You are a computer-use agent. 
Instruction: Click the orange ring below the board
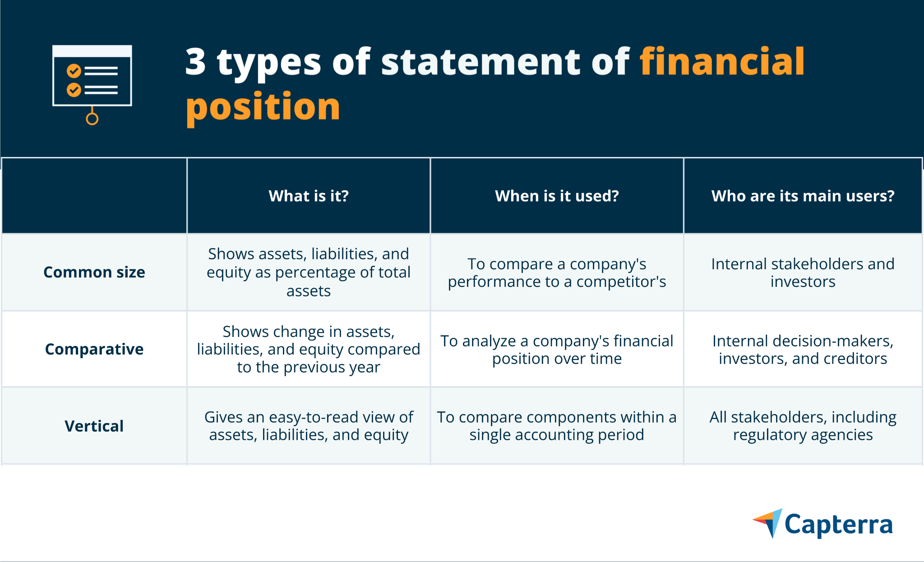point(92,119)
